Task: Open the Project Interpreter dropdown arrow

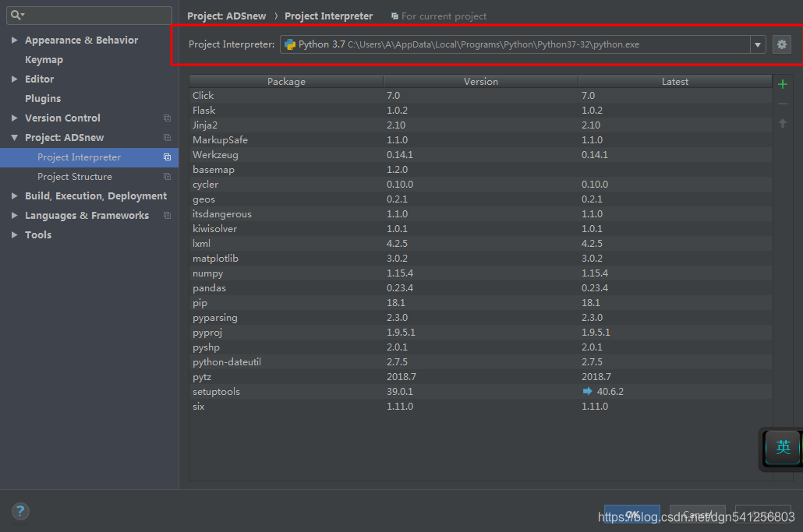Action: 758,44
